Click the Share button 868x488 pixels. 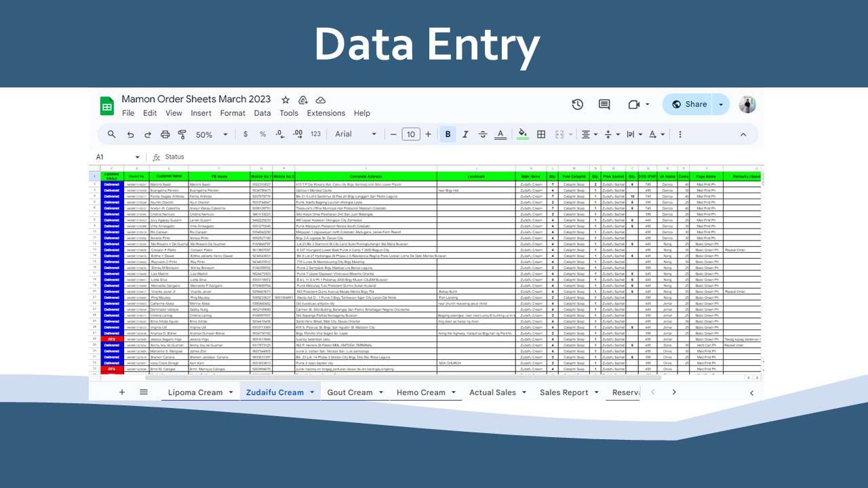coord(688,104)
